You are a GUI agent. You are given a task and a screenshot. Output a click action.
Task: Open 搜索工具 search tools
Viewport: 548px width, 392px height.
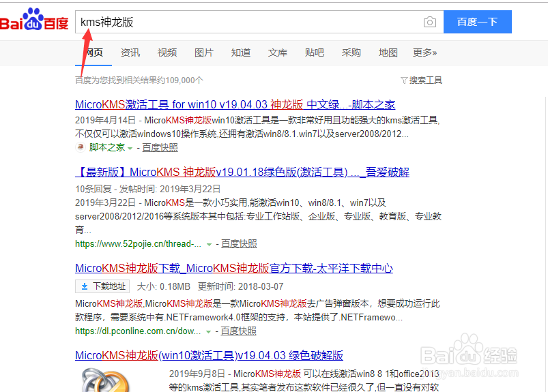point(422,80)
